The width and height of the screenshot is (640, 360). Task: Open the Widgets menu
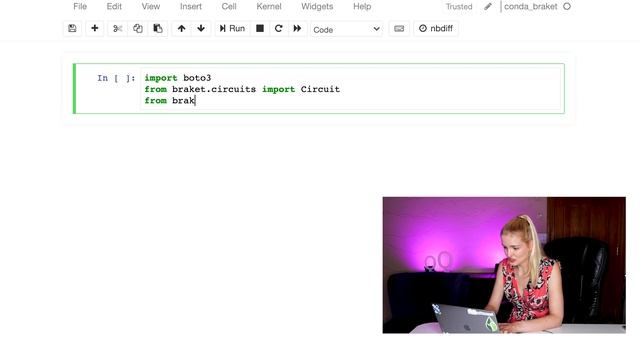point(317,7)
